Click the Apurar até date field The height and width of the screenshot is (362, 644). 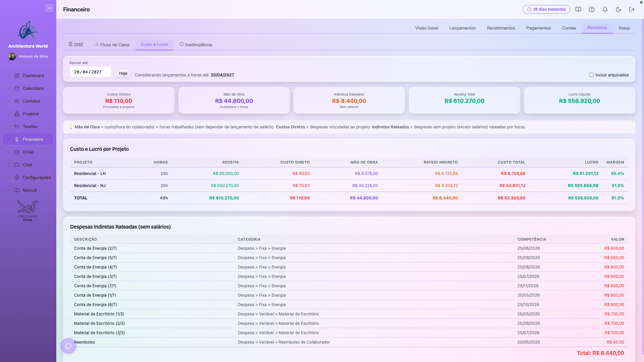point(91,72)
